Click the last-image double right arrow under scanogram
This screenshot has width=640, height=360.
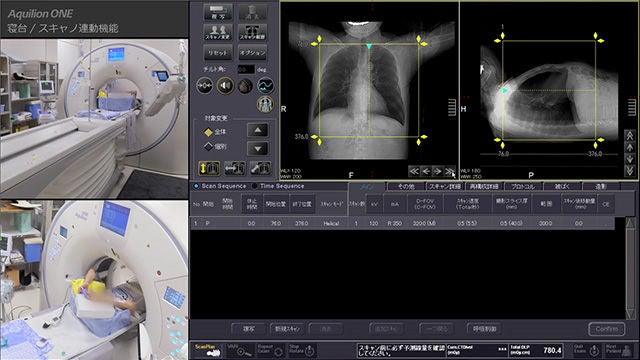click(449, 171)
